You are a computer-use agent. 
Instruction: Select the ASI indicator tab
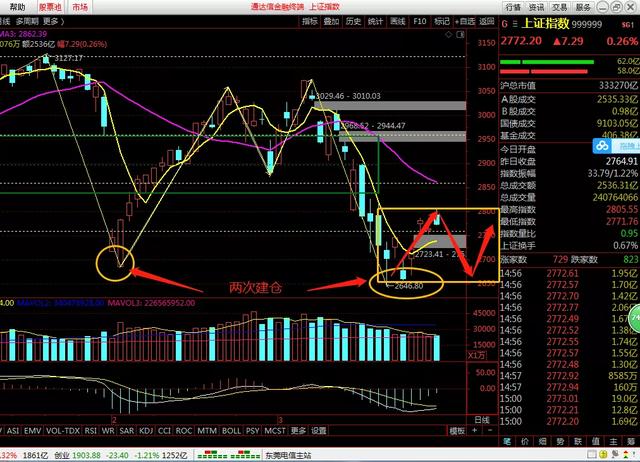point(13,431)
